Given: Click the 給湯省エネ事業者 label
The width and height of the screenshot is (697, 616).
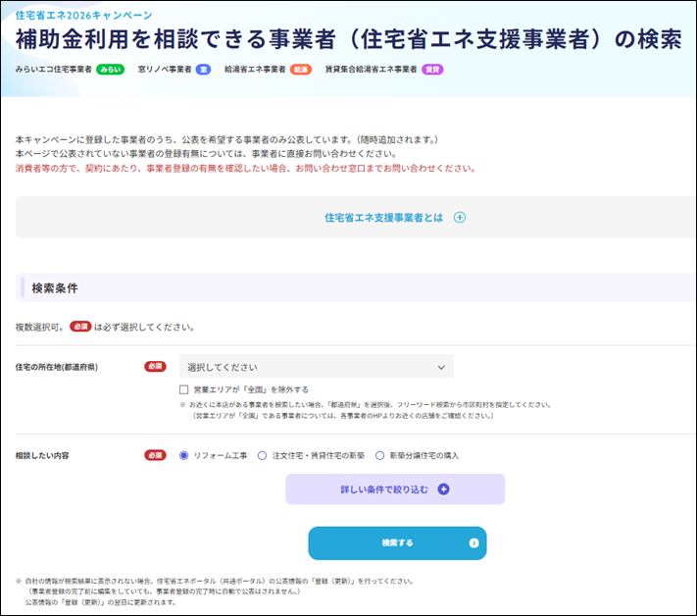Looking at the screenshot, I should coord(254,70).
